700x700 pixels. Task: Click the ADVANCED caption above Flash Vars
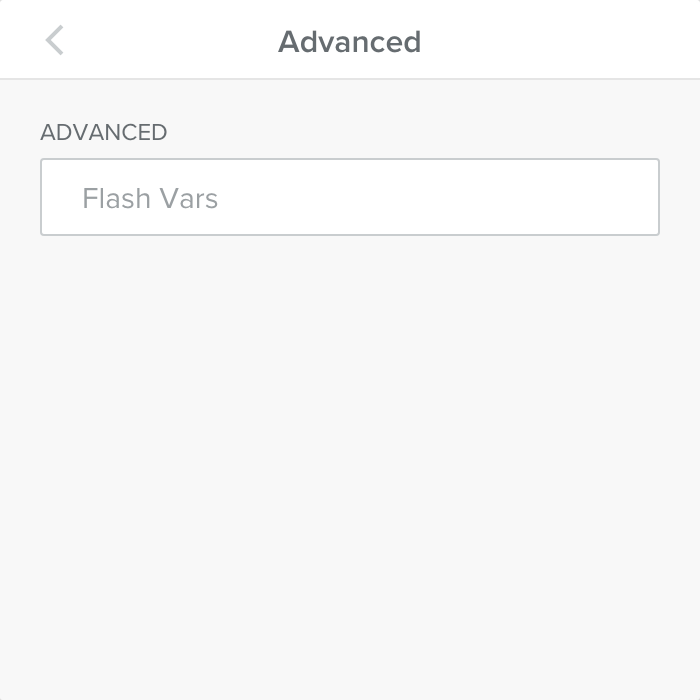tap(103, 132)
